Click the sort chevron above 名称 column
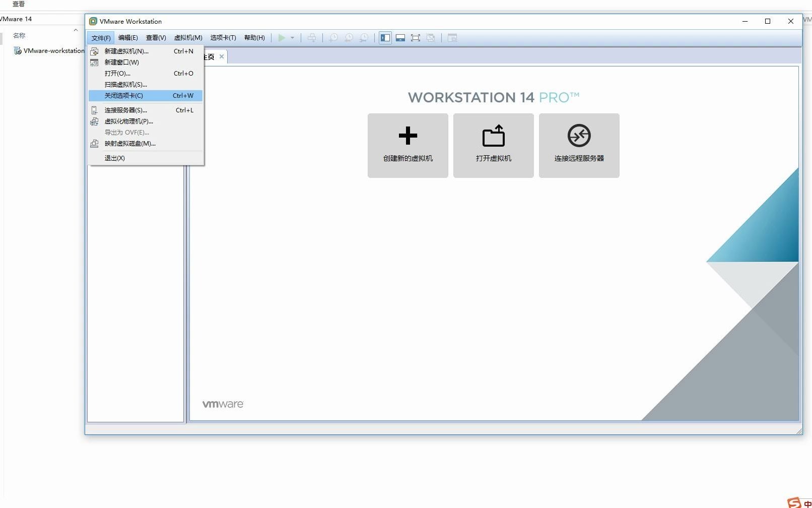This screenshot has width=812, height=508. pos(76,30)
